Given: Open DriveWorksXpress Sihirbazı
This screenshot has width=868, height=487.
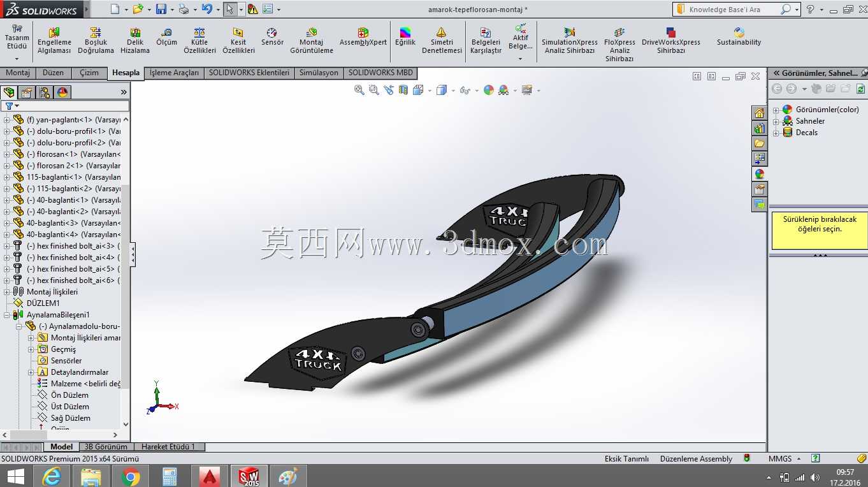Looking at the screenshot, I should click(671, 41).
